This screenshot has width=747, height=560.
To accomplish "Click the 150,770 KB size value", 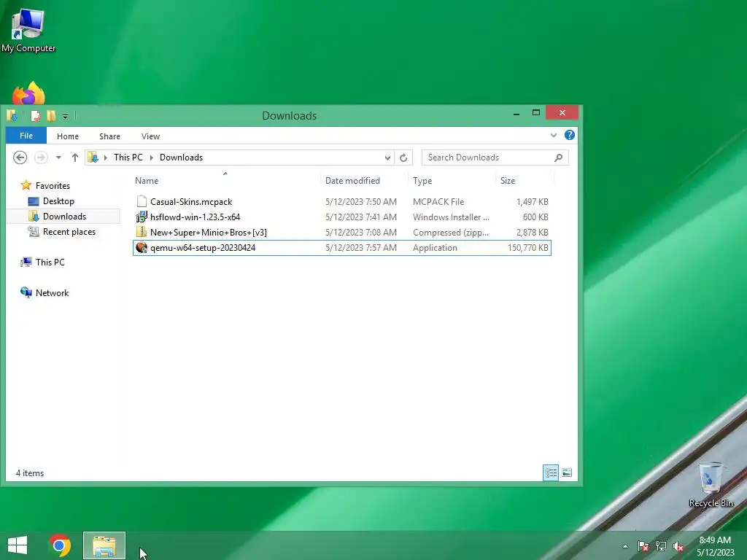I will click(528, 248).
